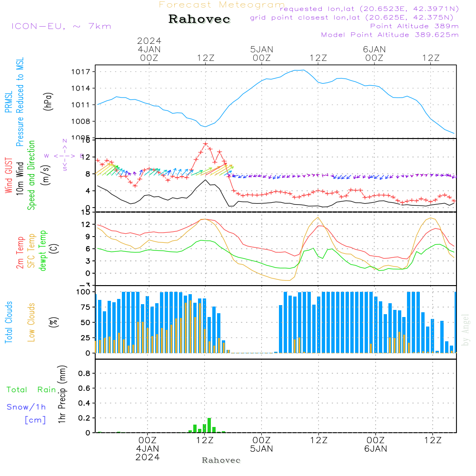Click the red "Wind GUST" label

tap(9, 175)
